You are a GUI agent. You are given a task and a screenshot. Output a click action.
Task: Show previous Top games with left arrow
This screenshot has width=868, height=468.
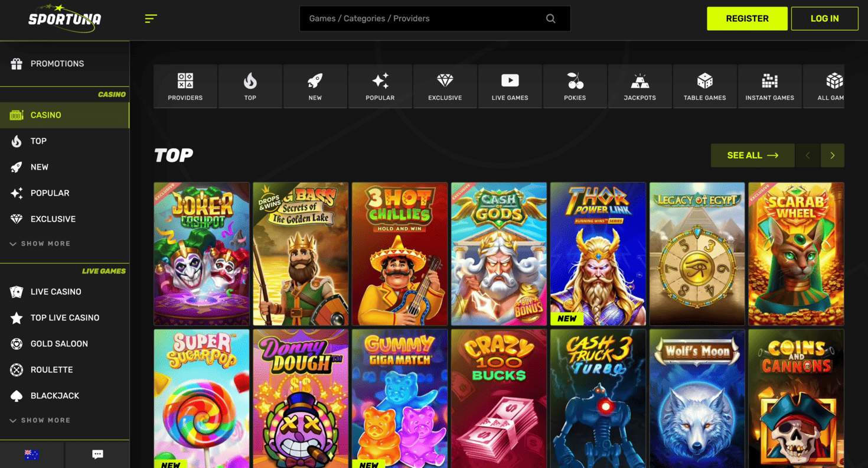(x=808, y=155)
